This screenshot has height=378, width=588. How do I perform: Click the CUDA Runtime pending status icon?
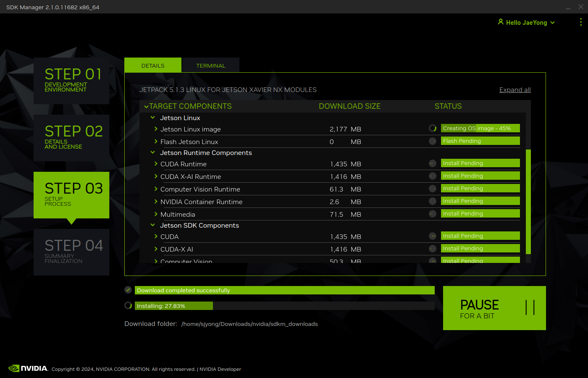coord(433,163)
